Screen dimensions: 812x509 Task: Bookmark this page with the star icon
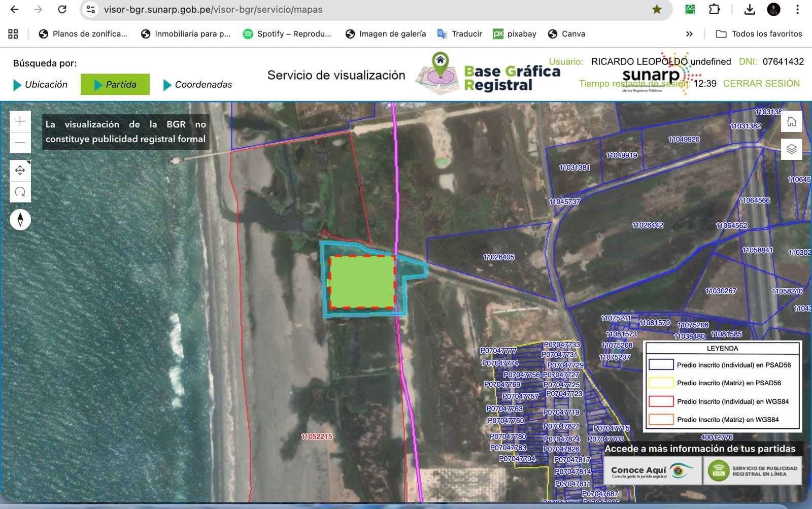[657, 9]
